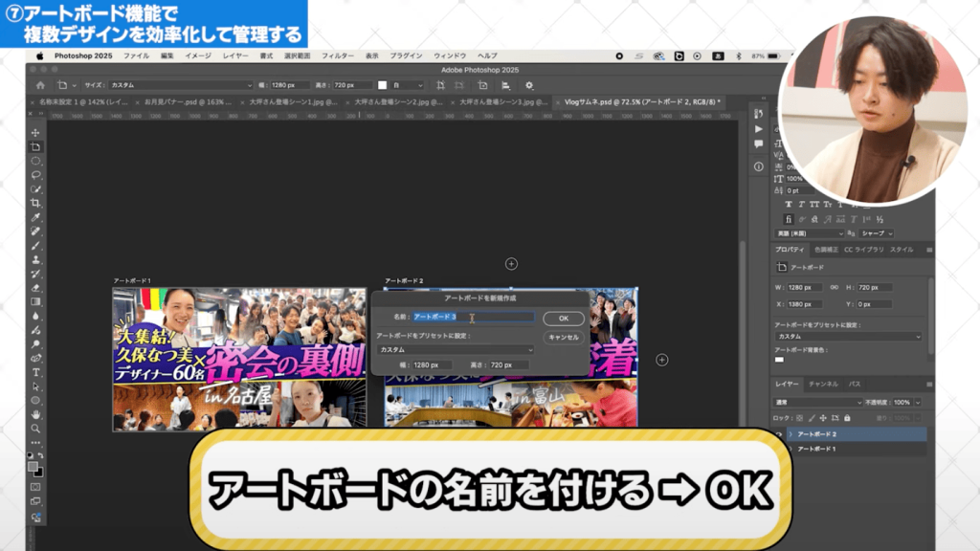
Task: Select the Gradient tool
Action: 35,301
